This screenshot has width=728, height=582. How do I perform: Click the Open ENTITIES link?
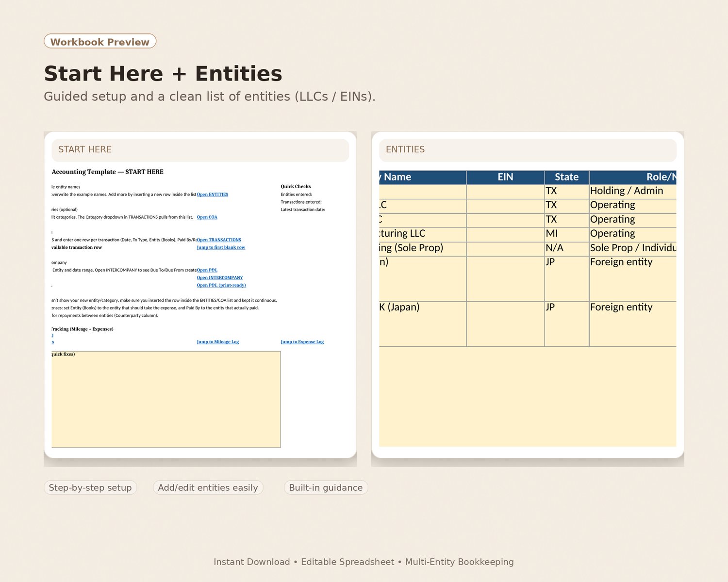click(x=212, y=194)
